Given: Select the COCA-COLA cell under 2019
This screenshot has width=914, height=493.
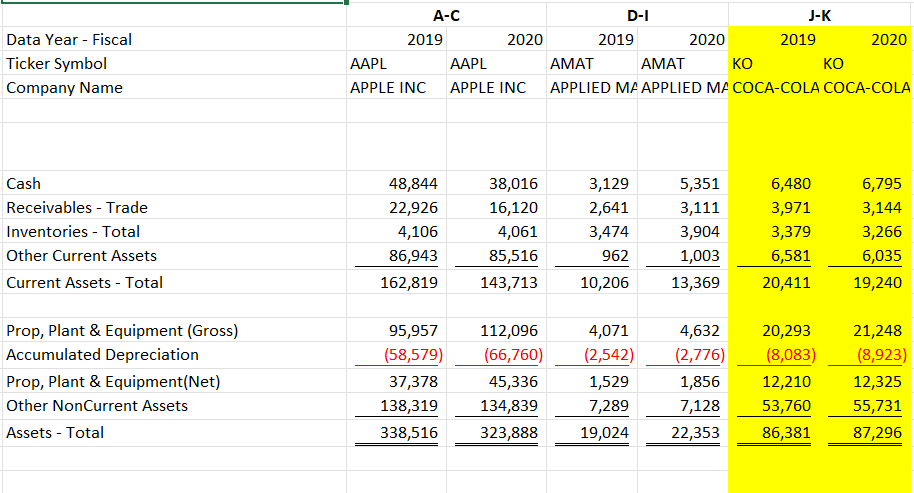Looking at the screenshot, I should click(774, 87).
